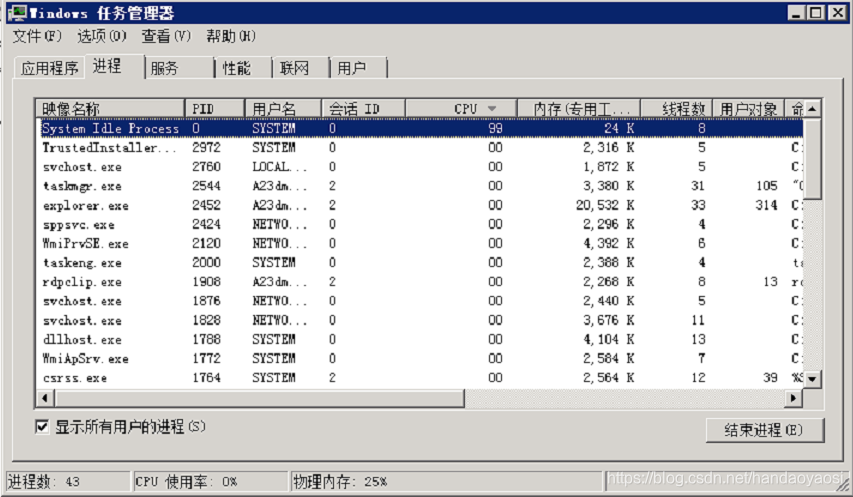
Task: Close the Task Manager window
Action: pyautogui.click(x=837, y=13)
